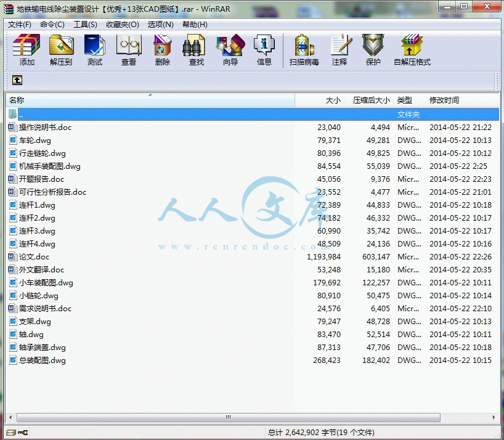The height and width of the screenshot is (440, 504).
Task: Sort by the 类型 column header
Action: coord(410,100)
